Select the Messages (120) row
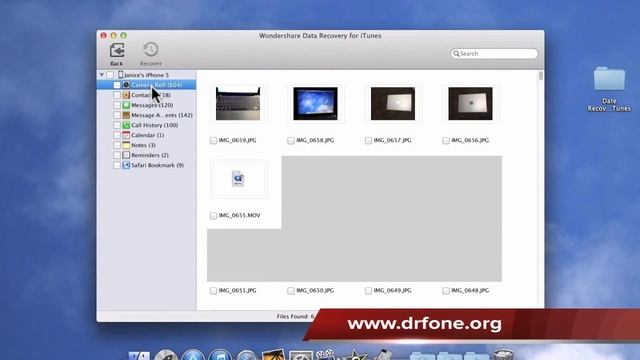 click(x=147, y=105)
